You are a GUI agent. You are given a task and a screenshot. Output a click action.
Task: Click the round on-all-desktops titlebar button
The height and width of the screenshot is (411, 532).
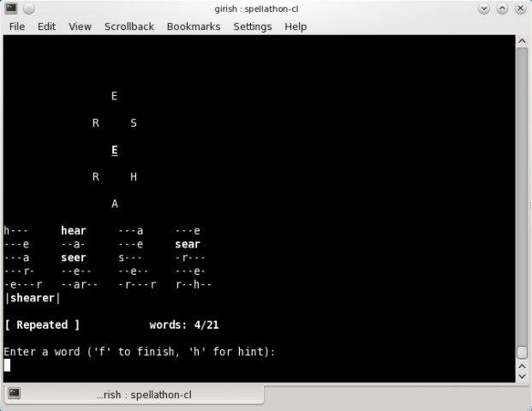(x=28, y=9)
